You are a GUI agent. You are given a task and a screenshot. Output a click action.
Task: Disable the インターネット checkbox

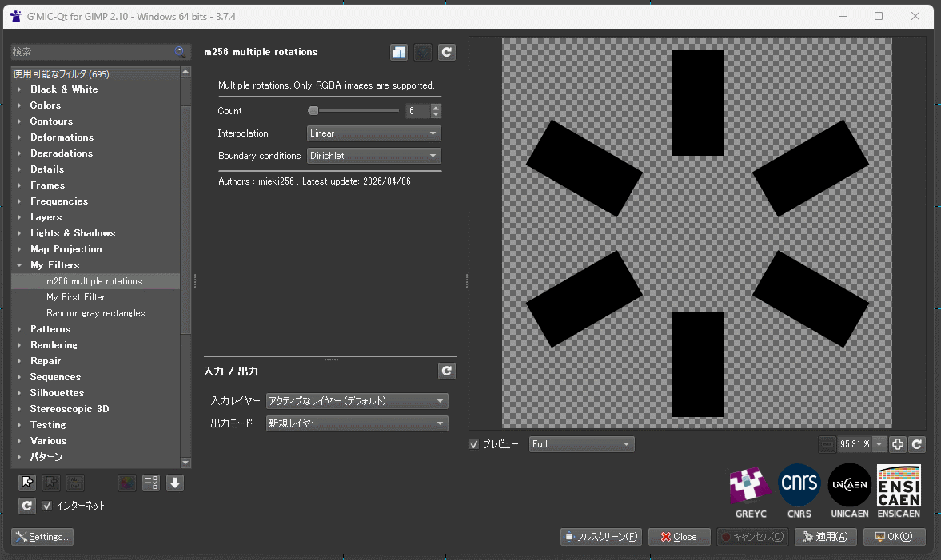[47, 506]
